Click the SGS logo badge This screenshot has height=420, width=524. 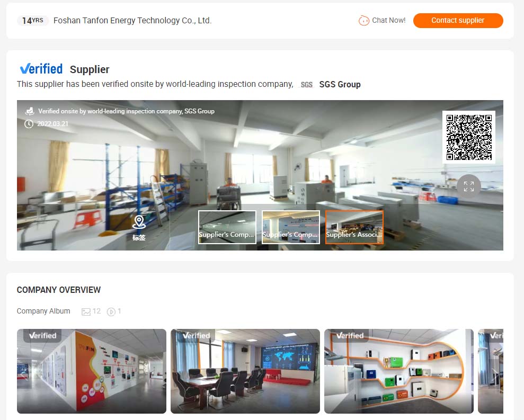click(x=306, y=85)
